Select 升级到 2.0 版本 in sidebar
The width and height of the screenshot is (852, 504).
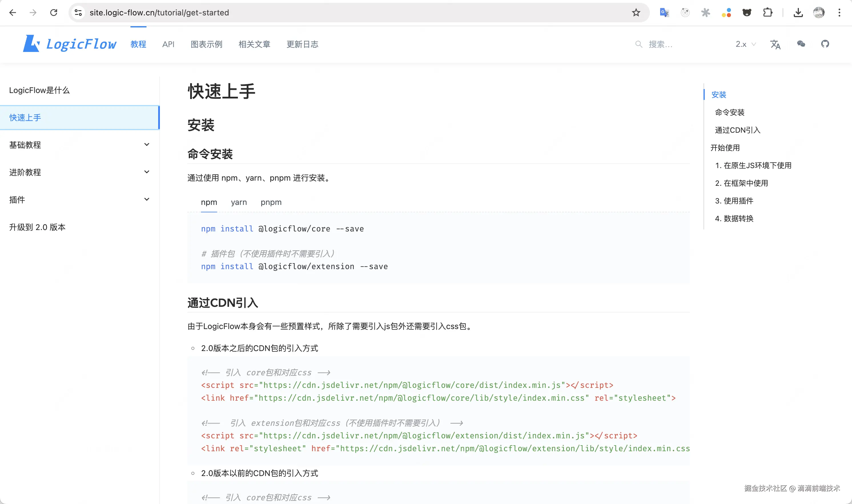[37, 227]
